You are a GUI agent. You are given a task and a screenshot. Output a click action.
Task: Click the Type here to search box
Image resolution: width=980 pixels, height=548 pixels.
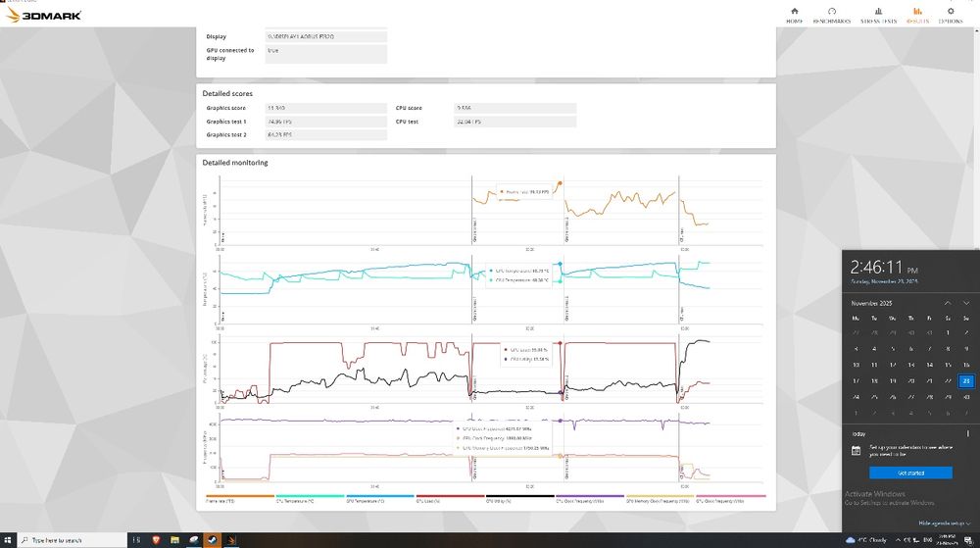(72, 540)
